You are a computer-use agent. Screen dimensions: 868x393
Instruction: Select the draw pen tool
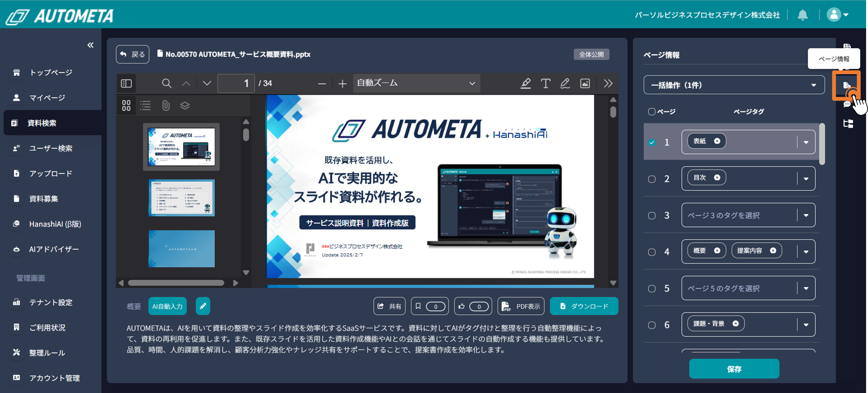point(565,83)
